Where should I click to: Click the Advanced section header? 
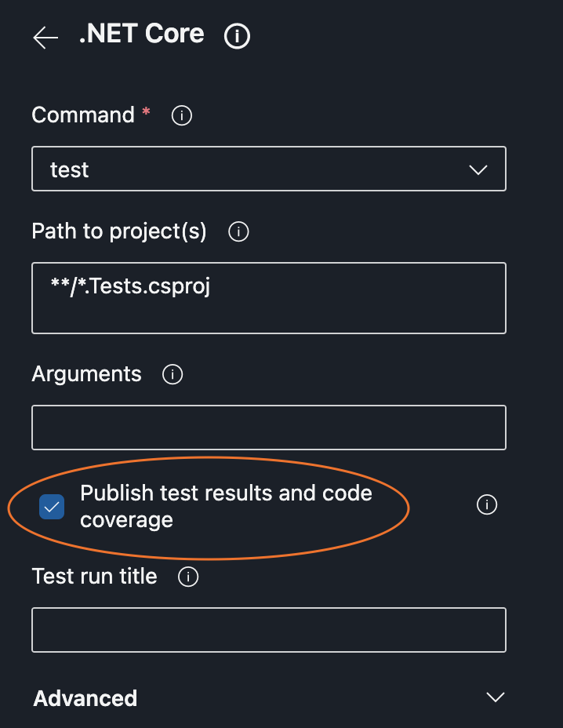[x=85, y=697]
